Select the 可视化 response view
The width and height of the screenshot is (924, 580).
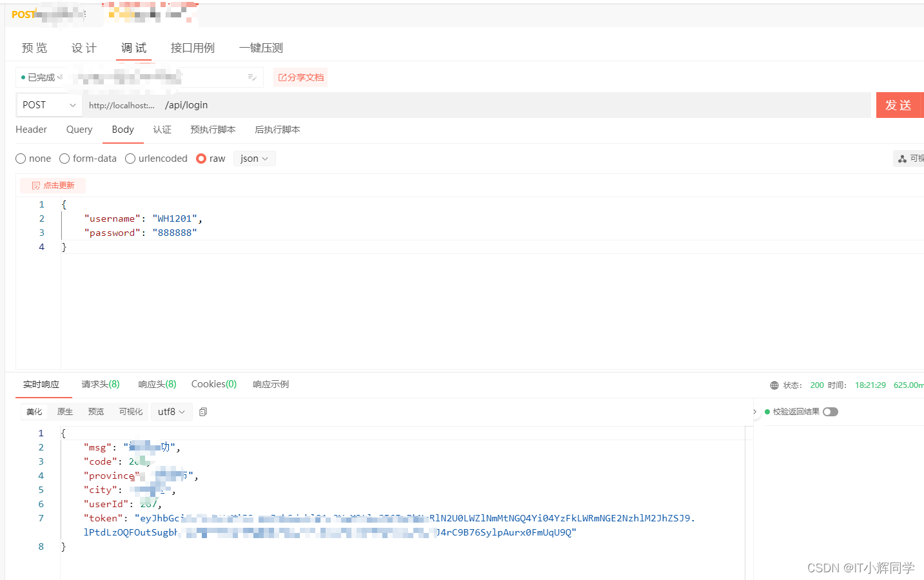coord(131,412)
